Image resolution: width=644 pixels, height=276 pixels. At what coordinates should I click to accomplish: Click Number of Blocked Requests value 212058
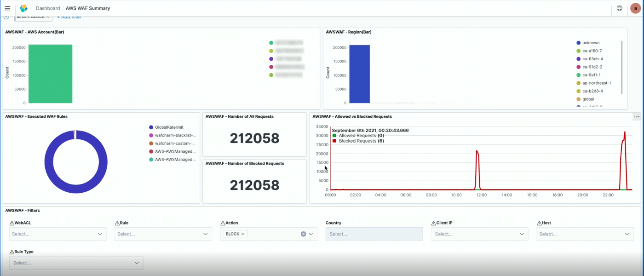(x=254, y=185)
